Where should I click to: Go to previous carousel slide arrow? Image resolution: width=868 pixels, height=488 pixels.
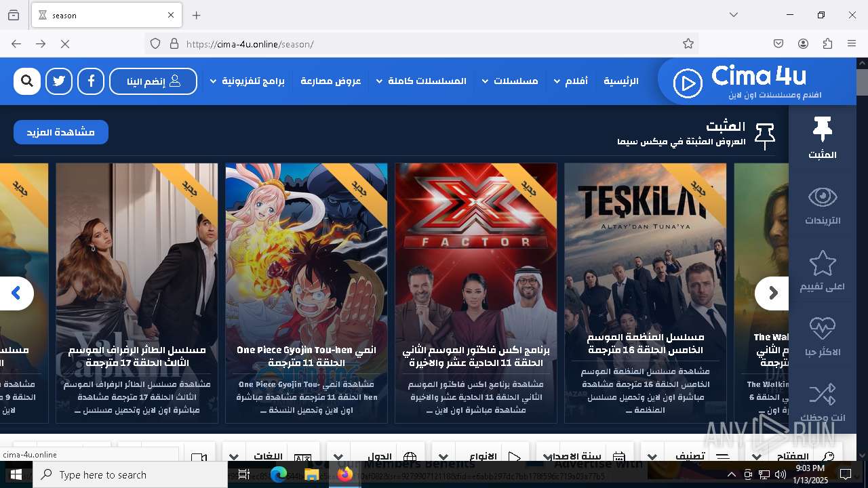click(x=16, y=293)
